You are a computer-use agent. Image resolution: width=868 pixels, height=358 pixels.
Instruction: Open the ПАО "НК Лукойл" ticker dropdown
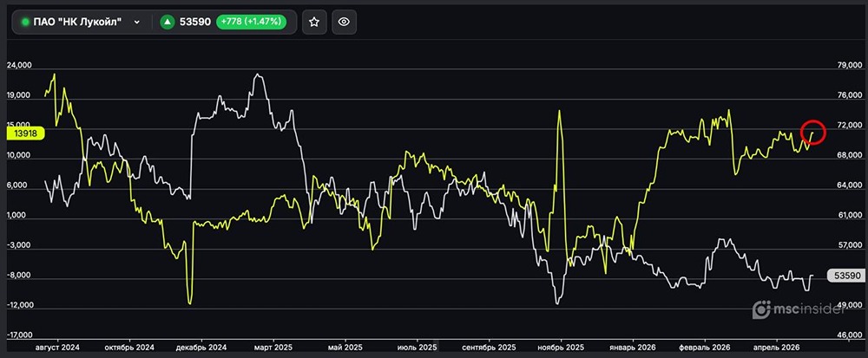coord(82,22)
